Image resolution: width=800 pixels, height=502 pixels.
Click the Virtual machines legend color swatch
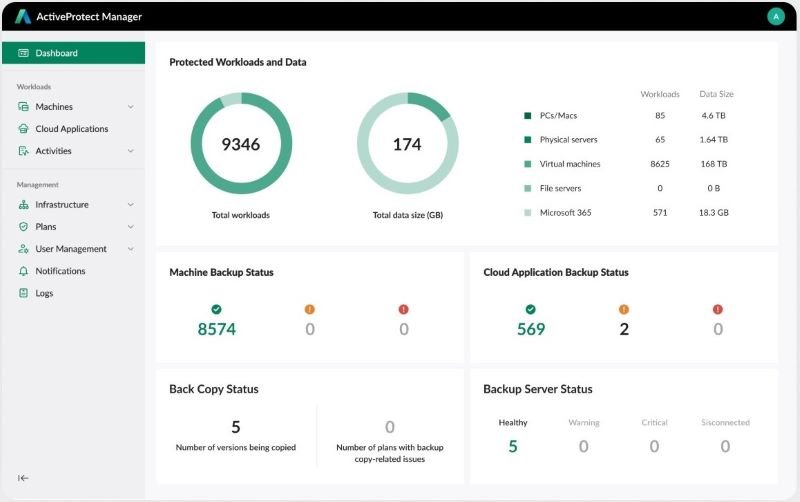pos(528,164)
